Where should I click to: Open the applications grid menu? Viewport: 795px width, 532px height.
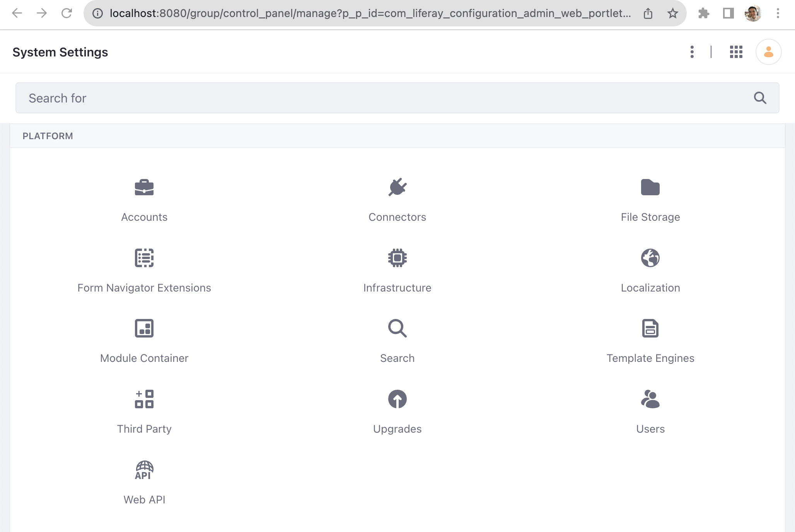coord(736,52)
